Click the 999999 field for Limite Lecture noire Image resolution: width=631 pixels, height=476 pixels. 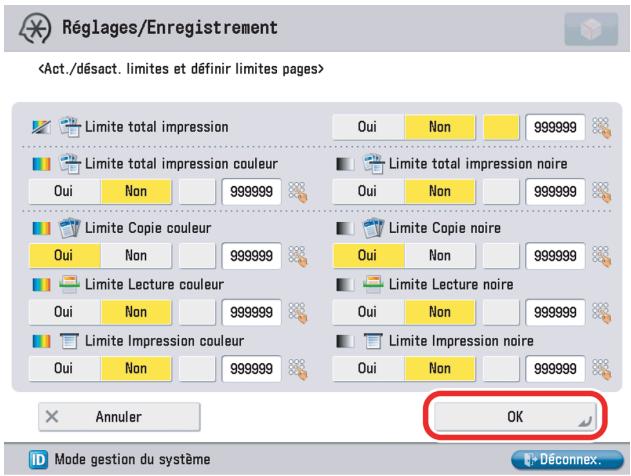[x=555, y=313]
